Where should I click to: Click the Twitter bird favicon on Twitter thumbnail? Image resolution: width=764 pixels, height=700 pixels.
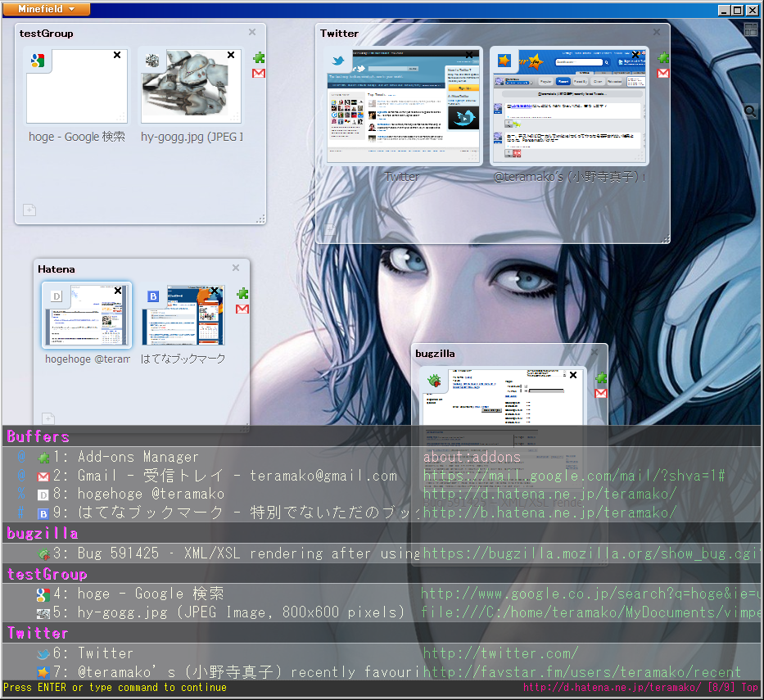click(x=338, y=61)
